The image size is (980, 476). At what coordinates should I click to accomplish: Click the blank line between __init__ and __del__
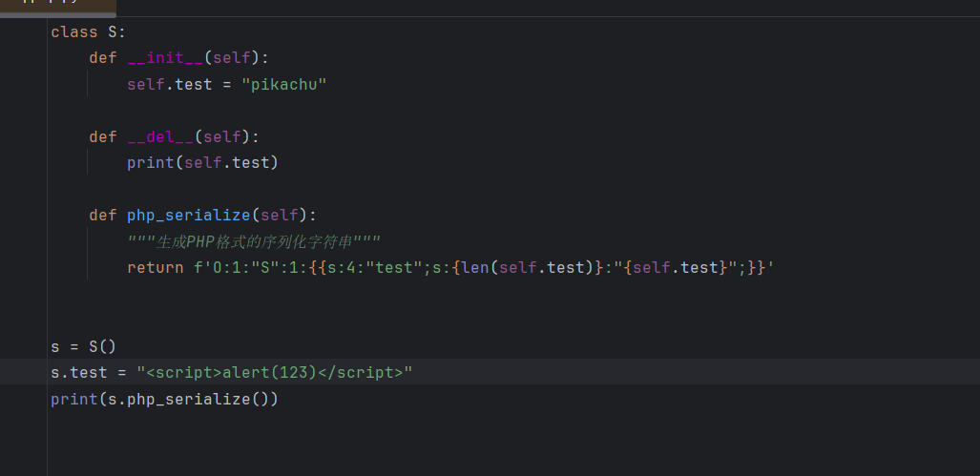coord(286,111)
